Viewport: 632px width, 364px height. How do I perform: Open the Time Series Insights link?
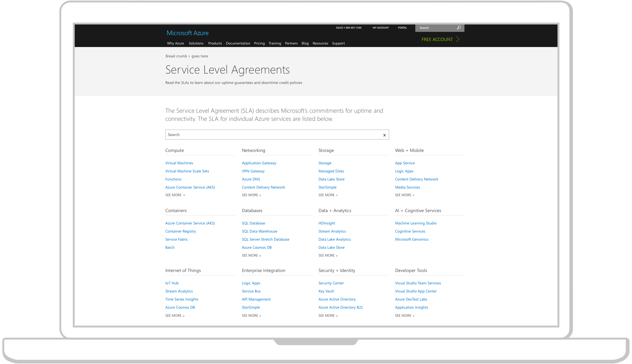click(182, 299)
